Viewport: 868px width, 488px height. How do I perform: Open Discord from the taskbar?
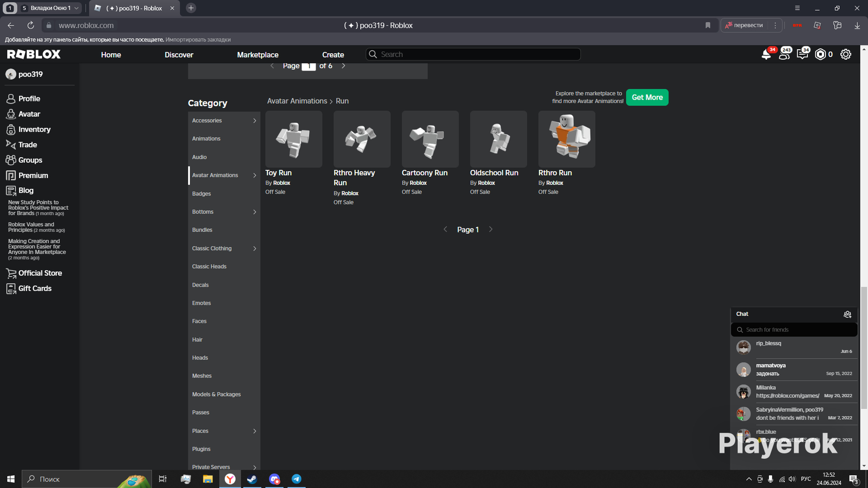click(x=274, y=479)
